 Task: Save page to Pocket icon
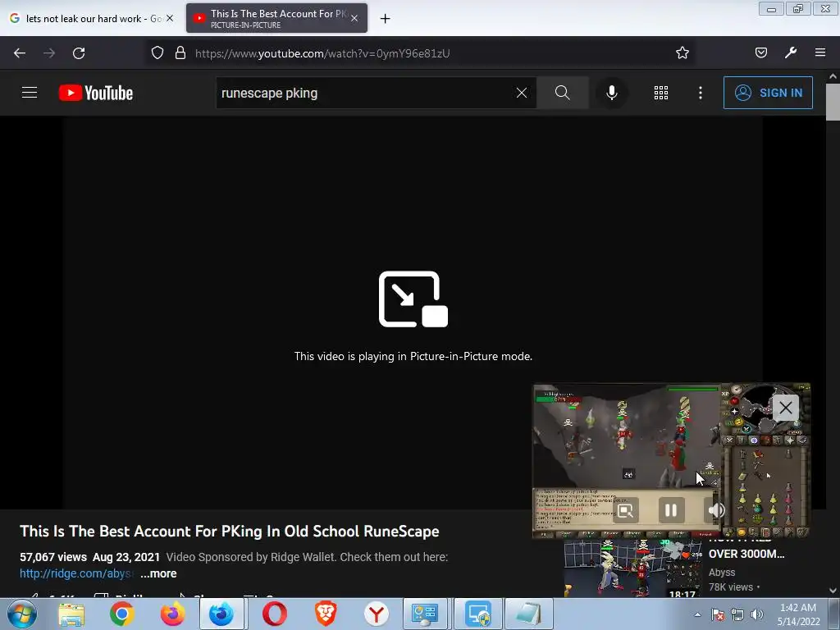(760, 52)
